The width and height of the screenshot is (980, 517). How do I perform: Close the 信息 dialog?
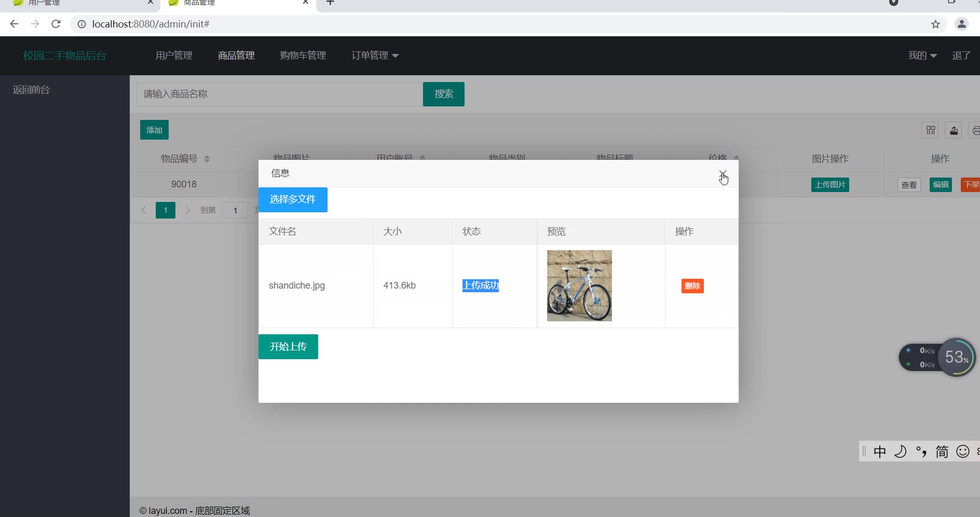tap(723, 173)
